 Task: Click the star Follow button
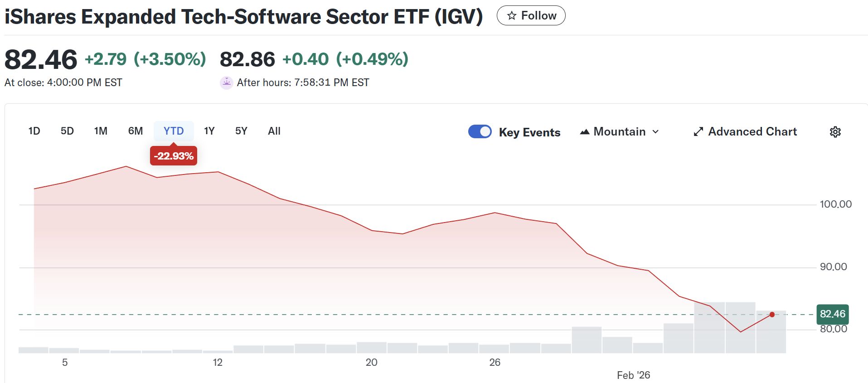[531, 16]
